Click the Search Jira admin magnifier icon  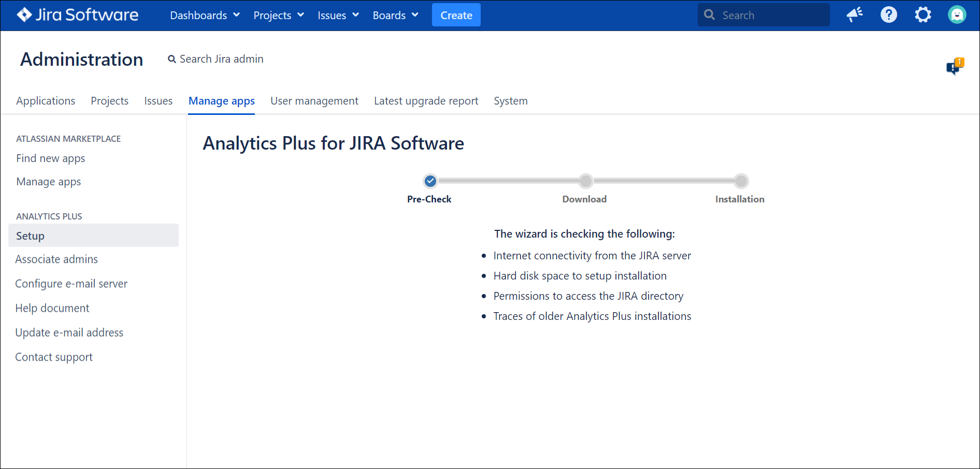172,60
